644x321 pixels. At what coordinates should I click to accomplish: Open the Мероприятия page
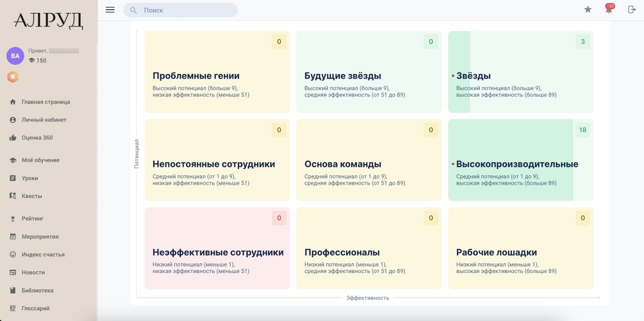click(x=40, y=237)
